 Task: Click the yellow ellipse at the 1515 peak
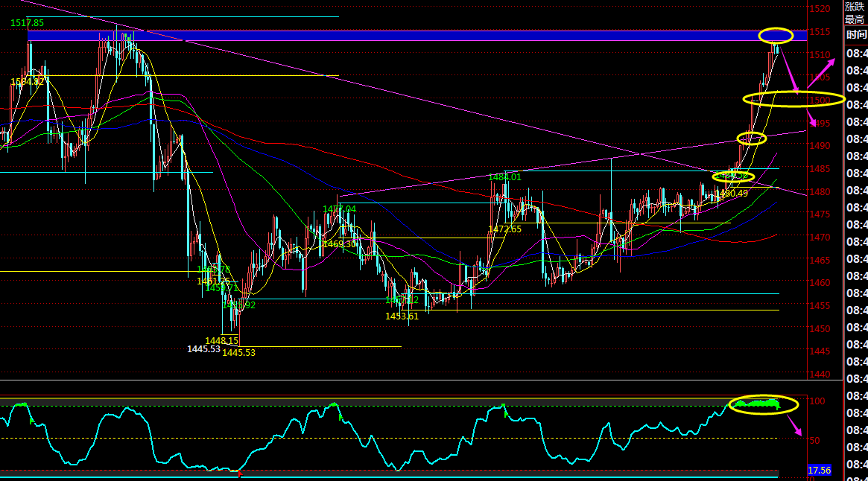coord(776,35)
